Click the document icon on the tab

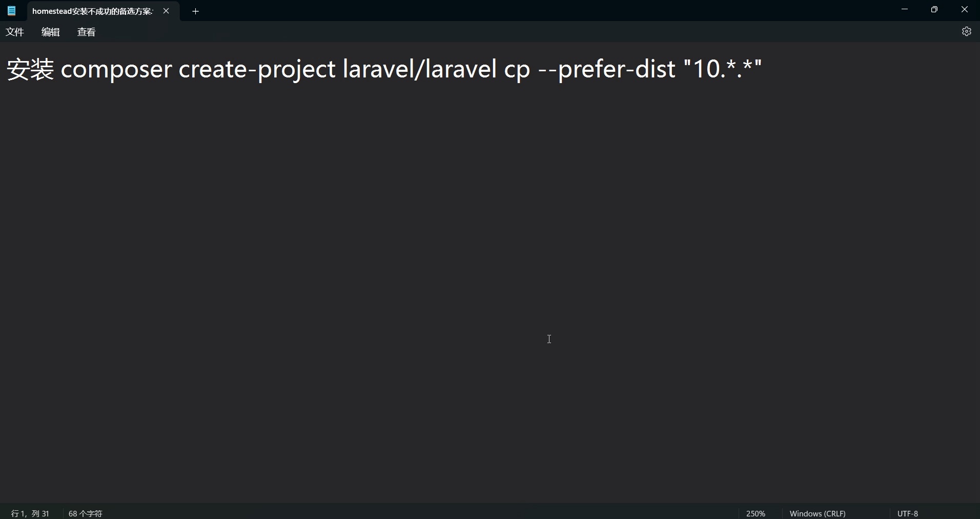(11, 11)
